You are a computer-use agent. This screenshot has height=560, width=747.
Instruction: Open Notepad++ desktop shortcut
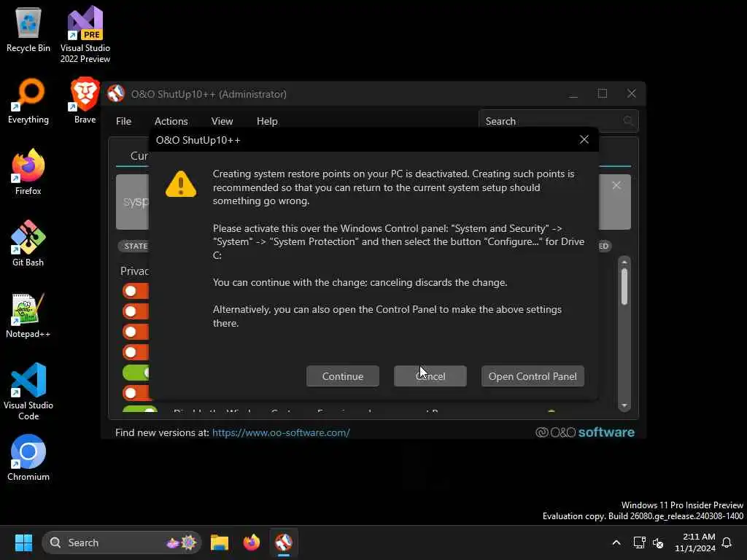[28, 315]
